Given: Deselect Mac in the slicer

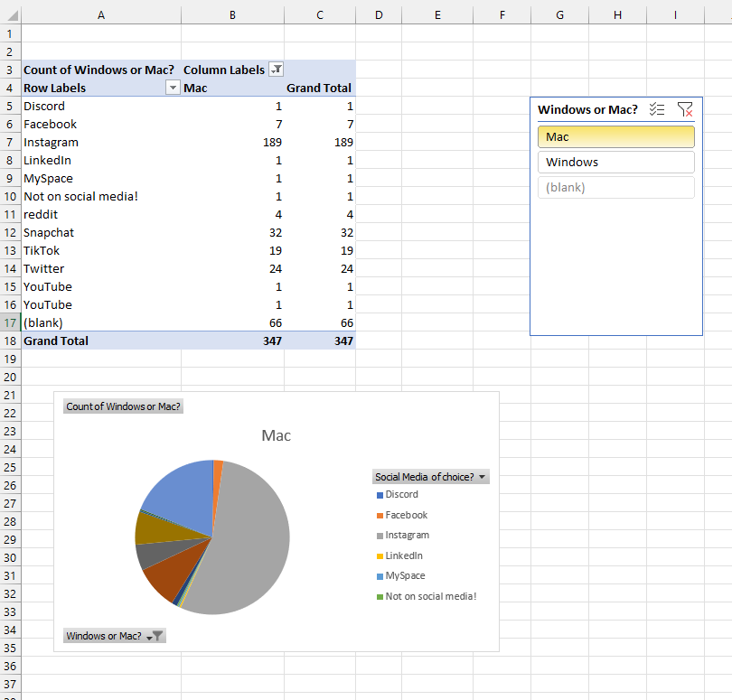Looking at the screenshot, I should [x=615, y=136].
